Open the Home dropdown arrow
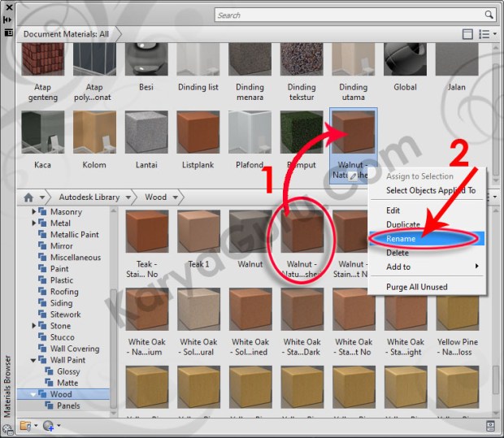 [x=42, y=197]
